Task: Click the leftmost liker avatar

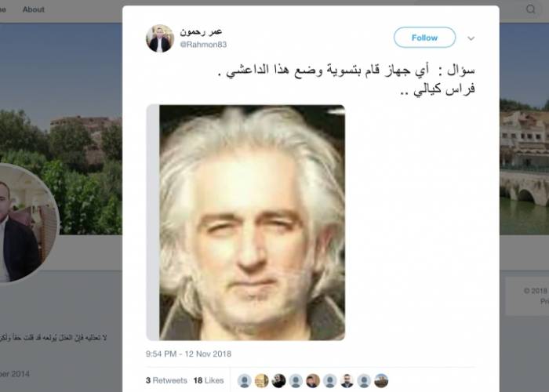Action: (245, 381)
